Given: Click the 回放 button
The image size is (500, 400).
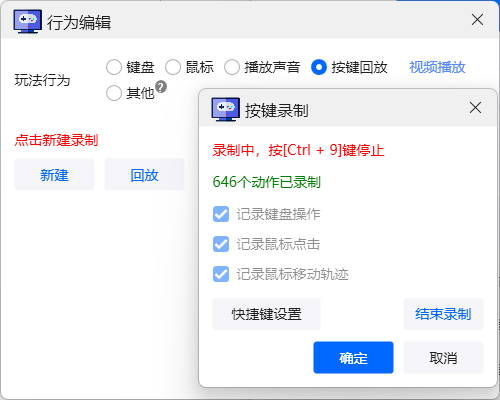Looking at the screenshot, I should (144, 174).
